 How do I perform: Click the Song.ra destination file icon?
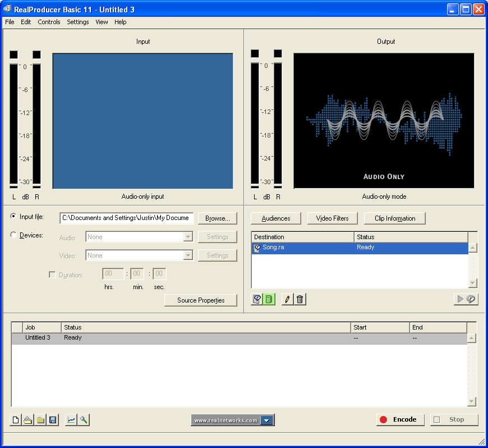pyautogui.click(x=257, y=248)
